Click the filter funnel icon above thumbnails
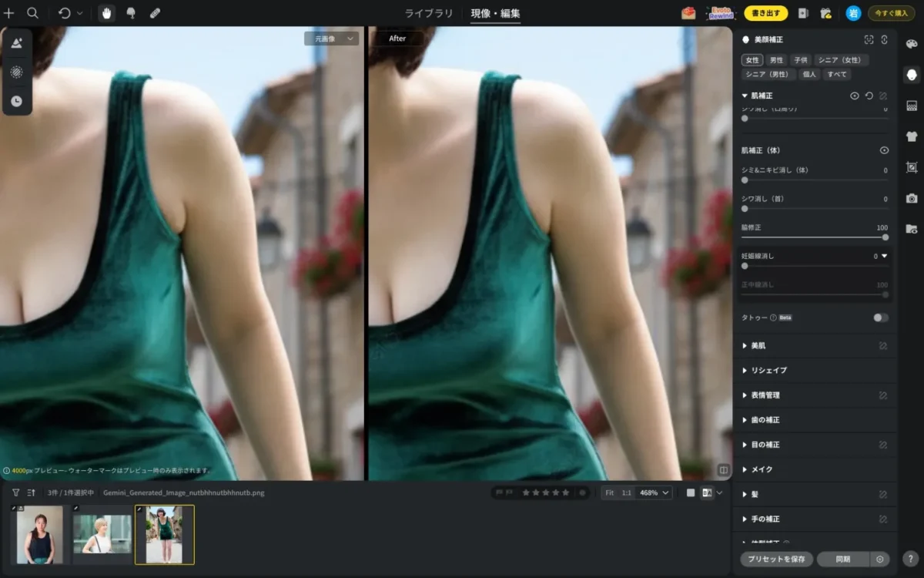The width and height of the screenshot is (924, 578). pyautogui.click(x=15, y=492)
